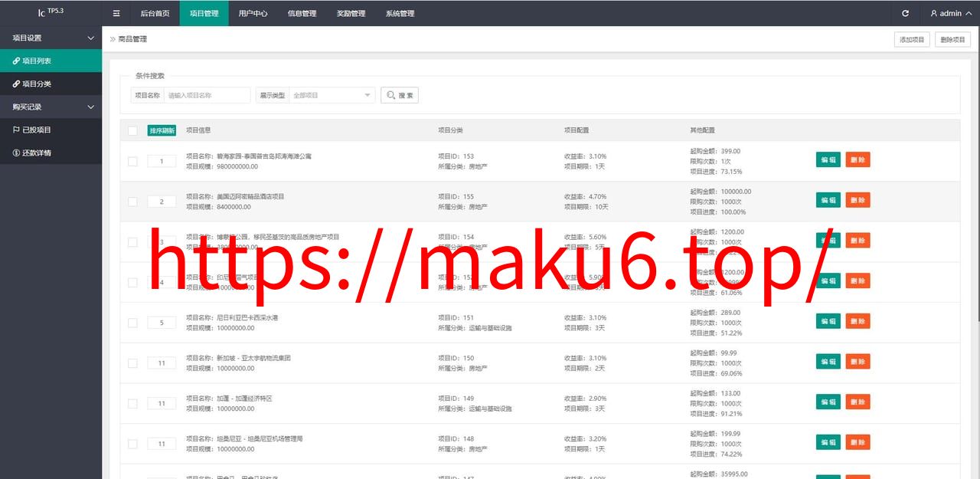Viewport: 980px width, 479px height.
Task: Check the row for project ID 153
Action: click(x=132, y=161)
